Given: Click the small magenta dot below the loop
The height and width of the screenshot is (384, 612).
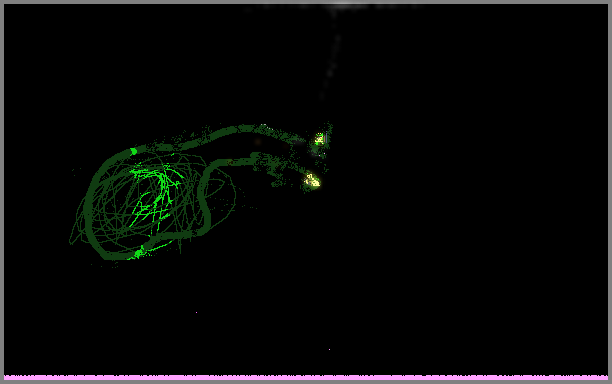Looking at the screenshot, I should tap(196, 313).
